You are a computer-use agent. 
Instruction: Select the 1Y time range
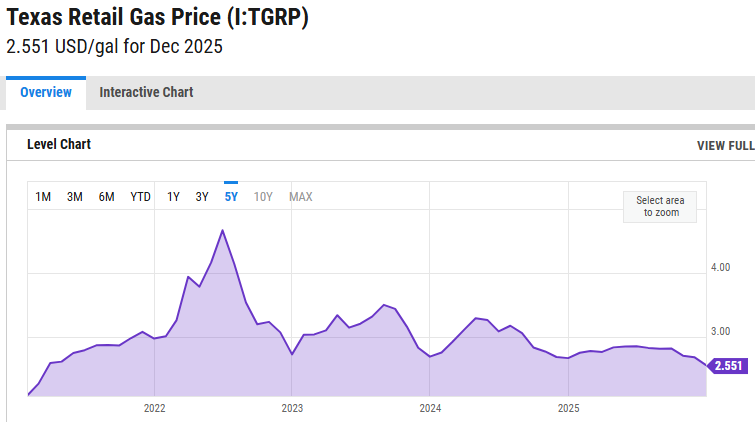click(173, 197)
